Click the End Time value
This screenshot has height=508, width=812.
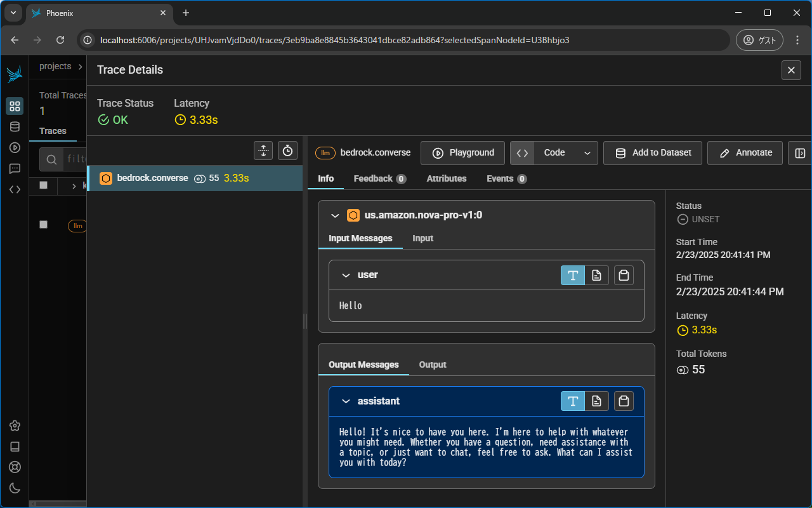click(x=730, y=292)
